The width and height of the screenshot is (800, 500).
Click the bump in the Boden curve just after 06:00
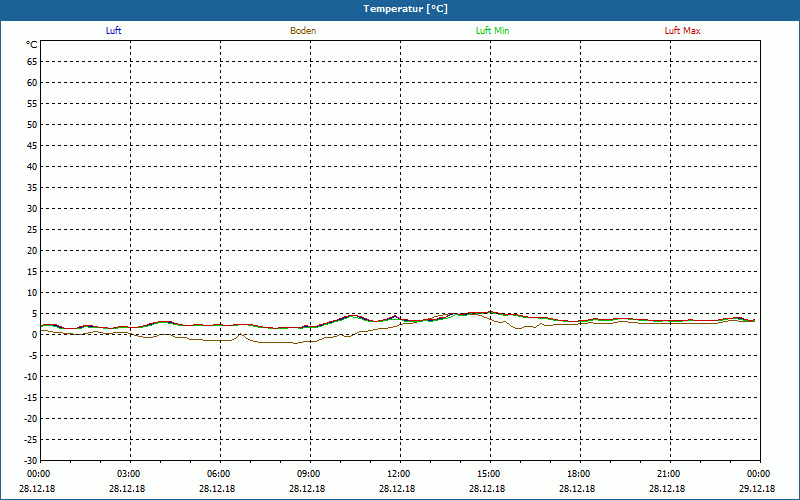tap(240, 335)
